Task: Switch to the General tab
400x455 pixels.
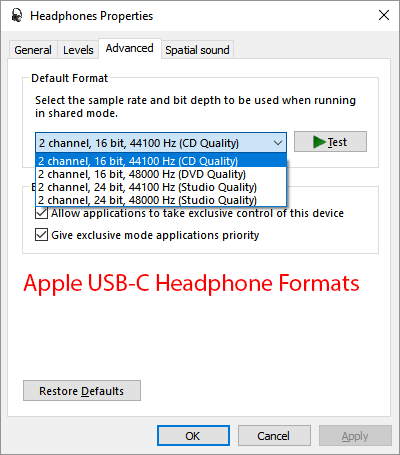Action: (x=33, y=50)
